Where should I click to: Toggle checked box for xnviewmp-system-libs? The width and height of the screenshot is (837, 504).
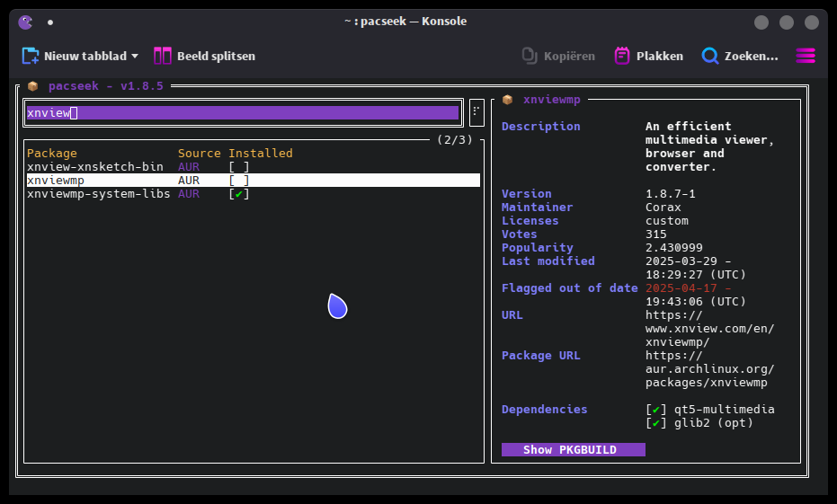pos(238,194)
